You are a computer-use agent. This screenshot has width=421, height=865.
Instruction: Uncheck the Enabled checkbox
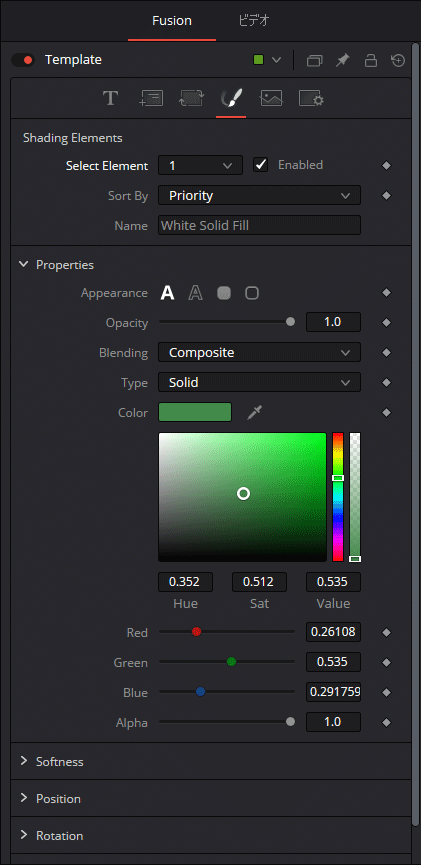point(260,165)
